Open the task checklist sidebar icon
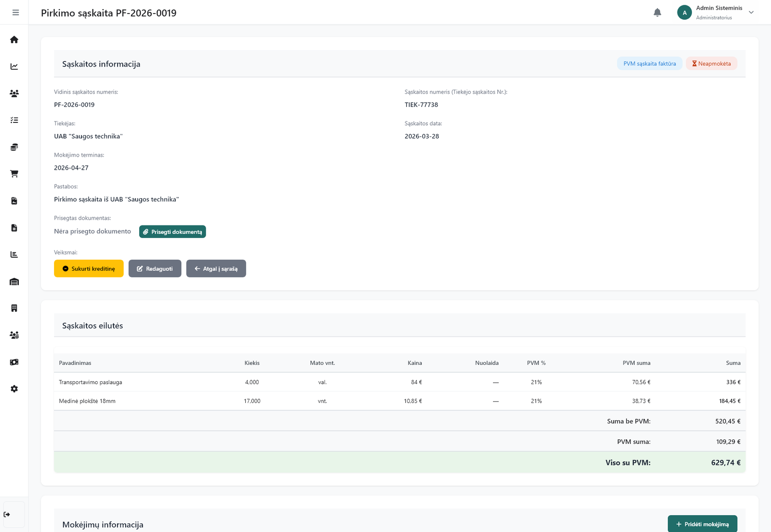Image resolution: width=771 pixels, height=532 pixels. [14, 120]
